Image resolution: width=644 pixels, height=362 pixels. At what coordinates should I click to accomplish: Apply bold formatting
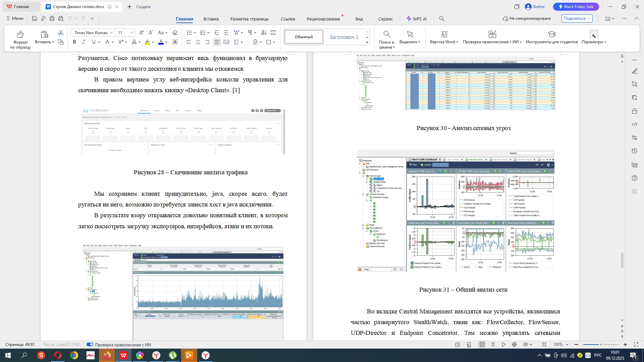point(74,42)
